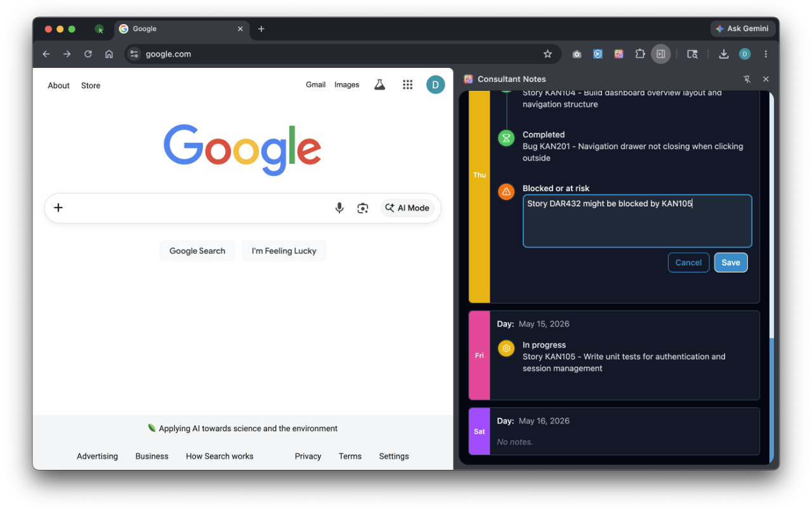Open the About link
Screen dimensions: 812x508
(59, 86)
